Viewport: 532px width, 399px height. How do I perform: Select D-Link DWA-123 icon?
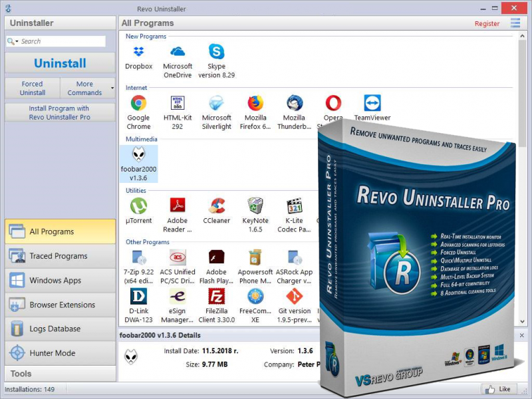pyautogui.click(x=138, y=296)
